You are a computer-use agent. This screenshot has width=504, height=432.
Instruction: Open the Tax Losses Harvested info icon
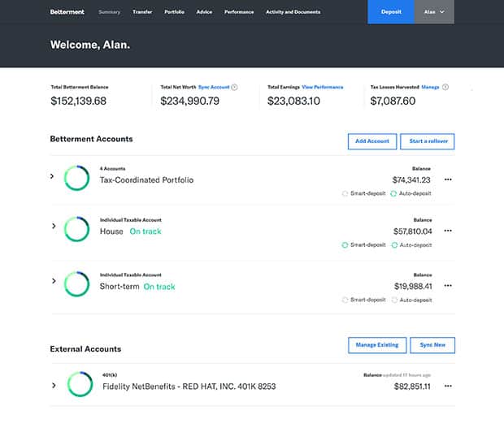(x=445, y=87)
